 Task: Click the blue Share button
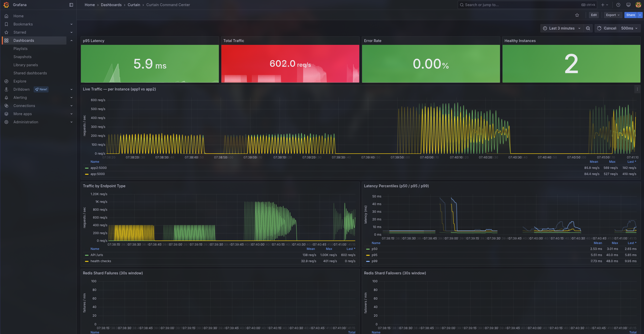630,15
